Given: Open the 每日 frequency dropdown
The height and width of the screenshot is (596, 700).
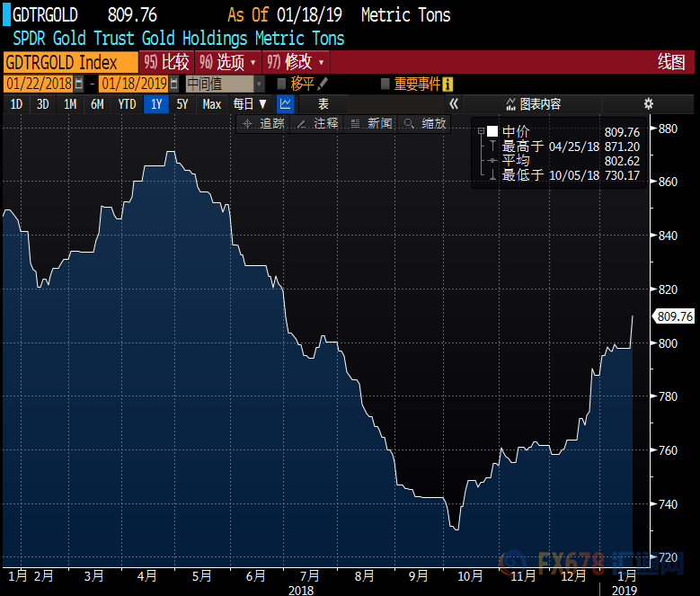Looking at the screenshot, I should [250, 104].
